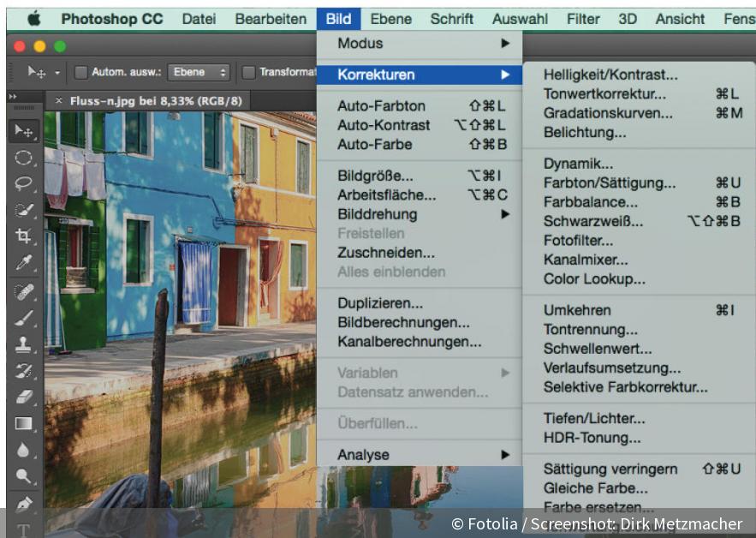Close the Fluss-n.jpg document tab

(x=58, y=101)
